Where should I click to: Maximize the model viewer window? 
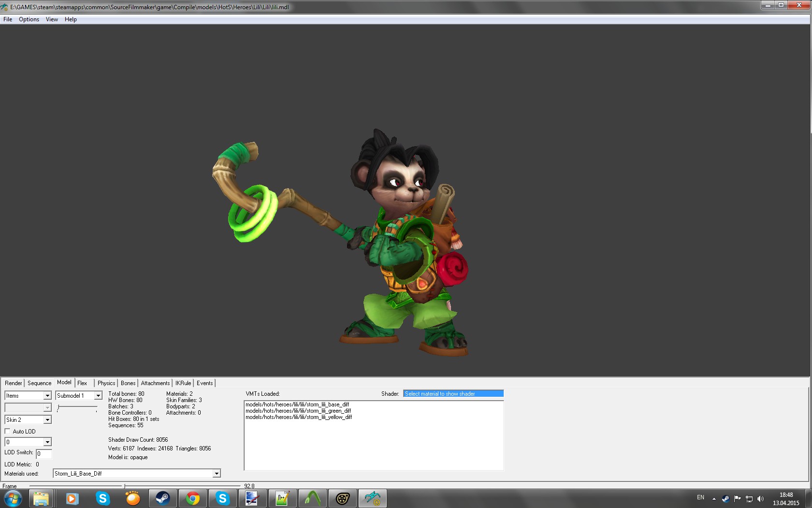tap(781, 5)
